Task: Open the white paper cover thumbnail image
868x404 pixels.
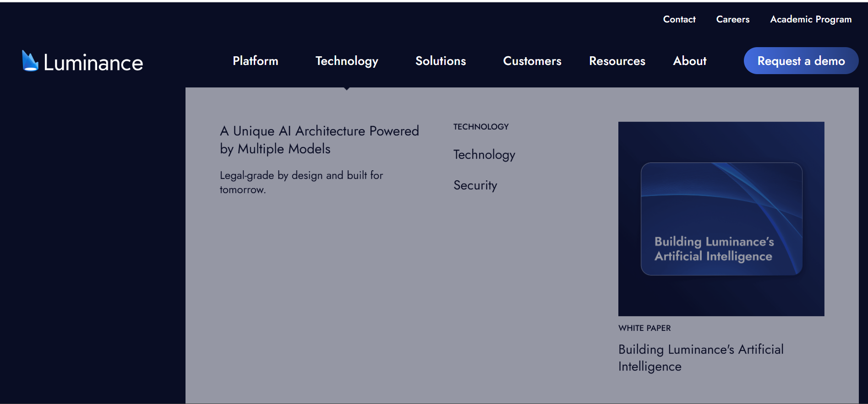Action: coord(721,219)
